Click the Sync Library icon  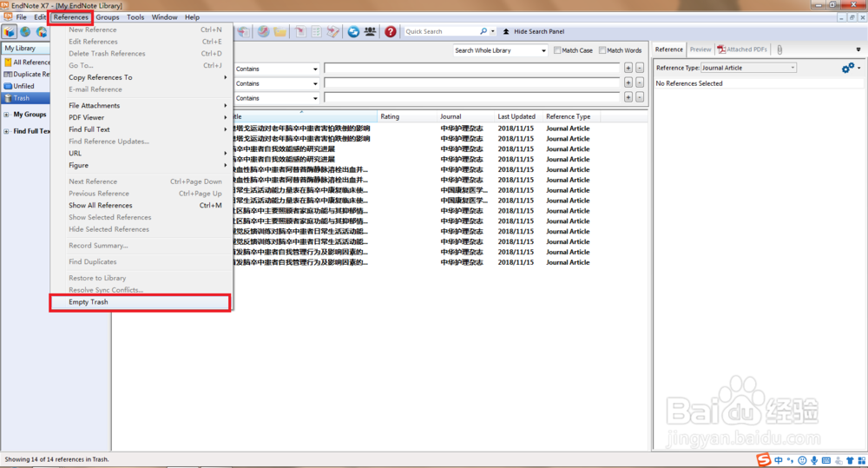353,31
